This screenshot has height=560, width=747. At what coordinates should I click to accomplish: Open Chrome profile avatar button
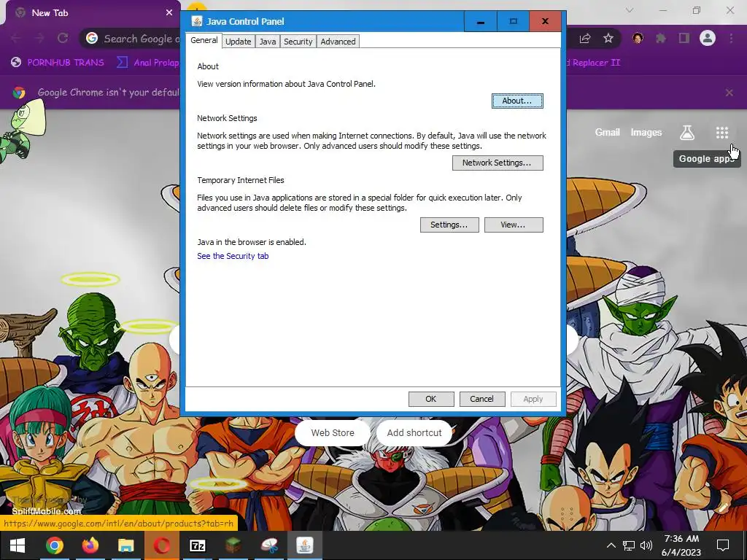(708, 38)
